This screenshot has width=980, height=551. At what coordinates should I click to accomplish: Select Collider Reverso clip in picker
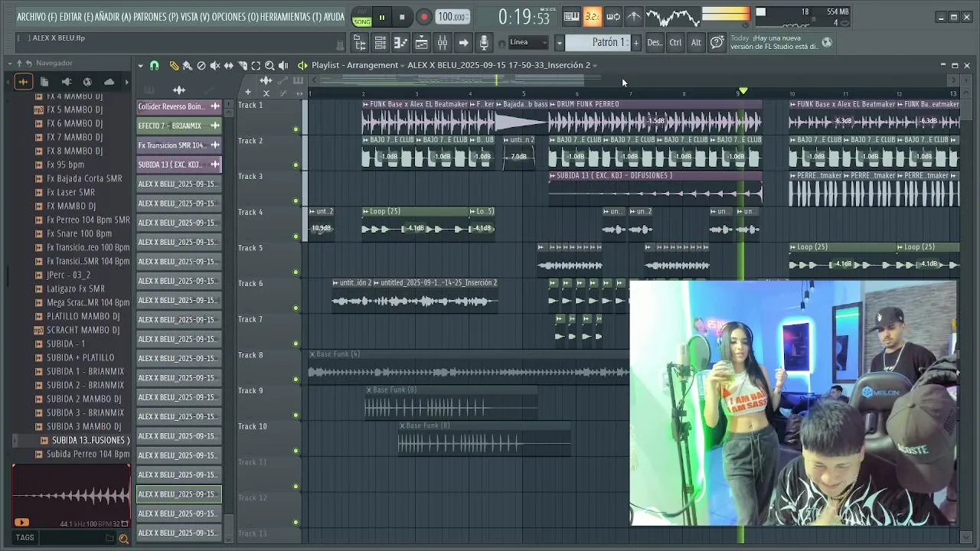(x=179, y=106)
